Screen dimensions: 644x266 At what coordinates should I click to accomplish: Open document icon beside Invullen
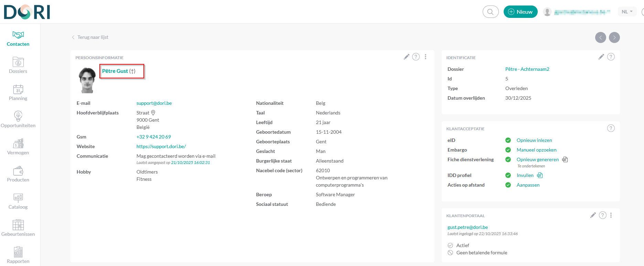(540, 175)
